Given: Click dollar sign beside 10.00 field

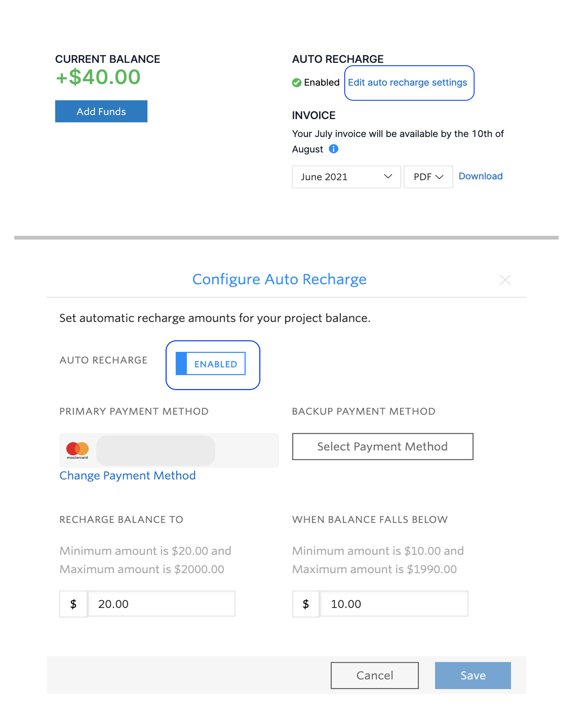Looking at the screenshot, I should [x=306, y=604].
